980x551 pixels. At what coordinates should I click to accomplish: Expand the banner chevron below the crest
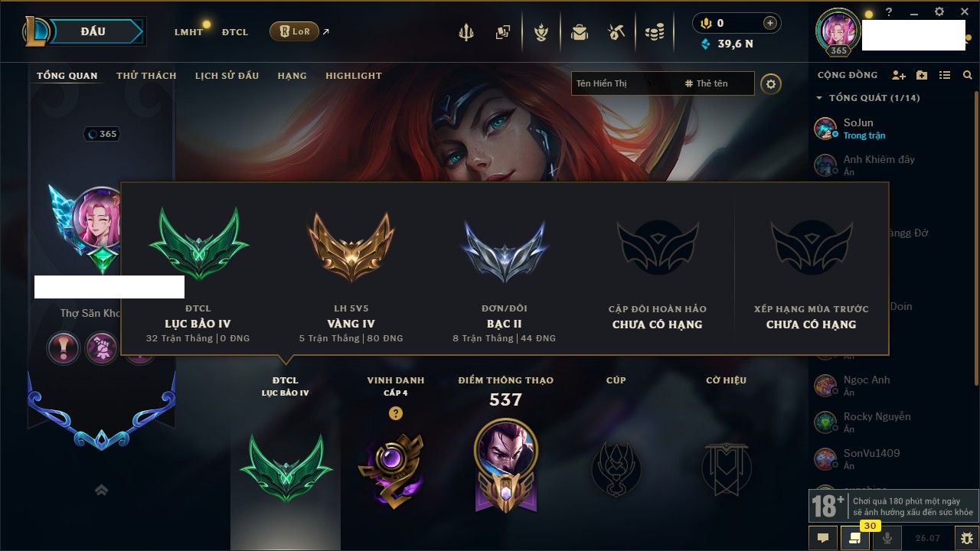coord(101,490)
